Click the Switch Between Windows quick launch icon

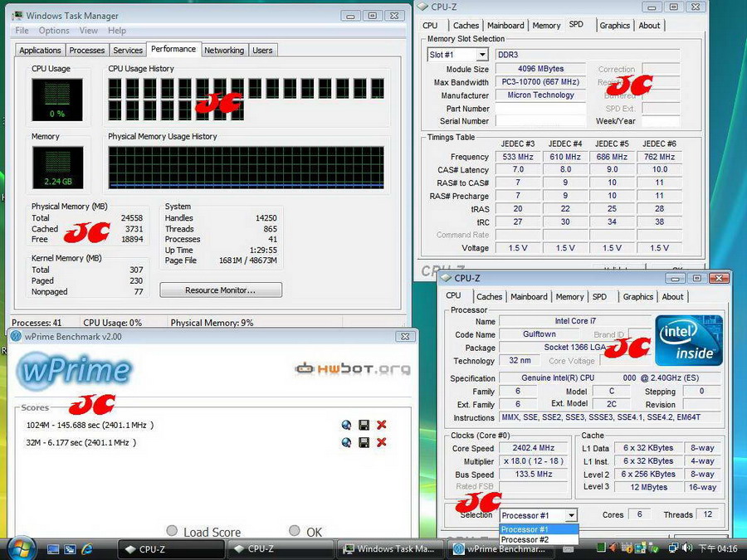(x=70, y=549)
